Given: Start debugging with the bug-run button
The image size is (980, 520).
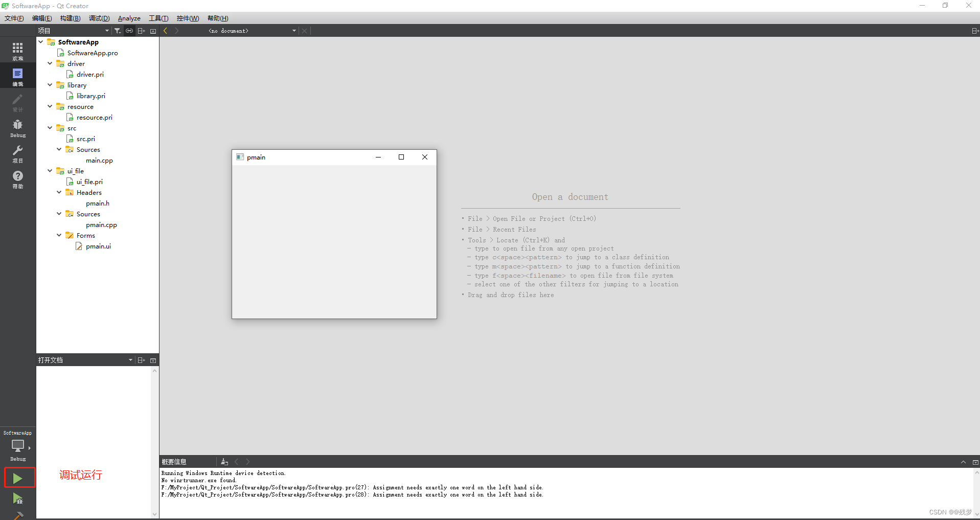Looking at the screenshot, I should coord(18,498).
